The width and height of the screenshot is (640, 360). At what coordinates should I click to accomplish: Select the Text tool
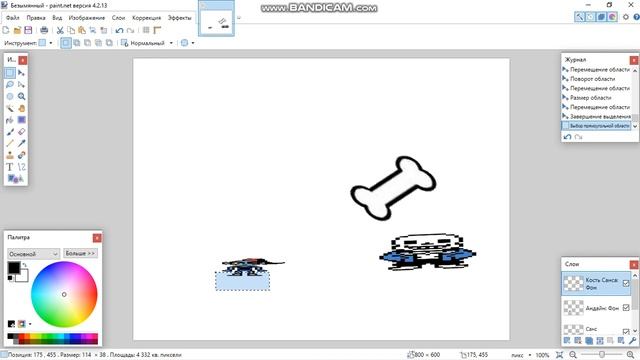(x=10, y=167)
